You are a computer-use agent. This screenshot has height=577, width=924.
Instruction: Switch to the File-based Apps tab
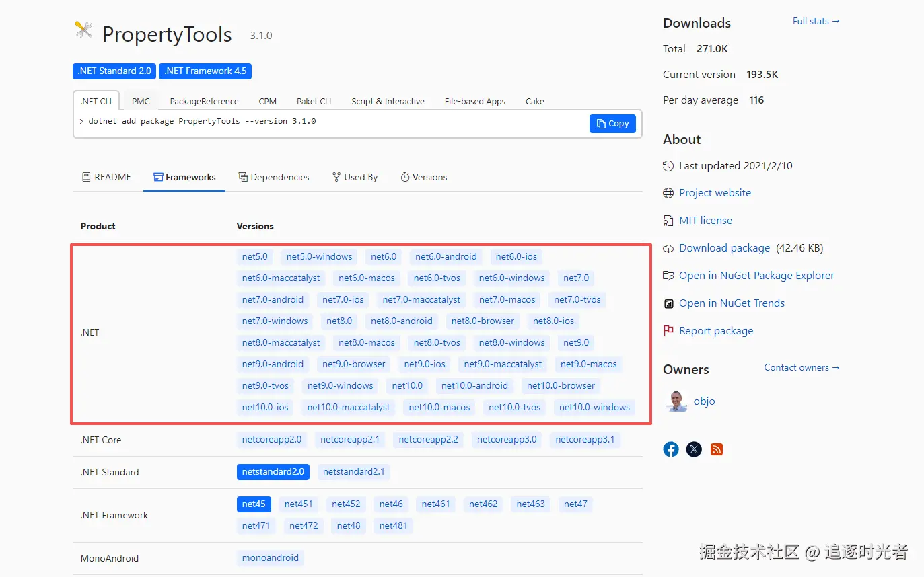pos(475,101)
